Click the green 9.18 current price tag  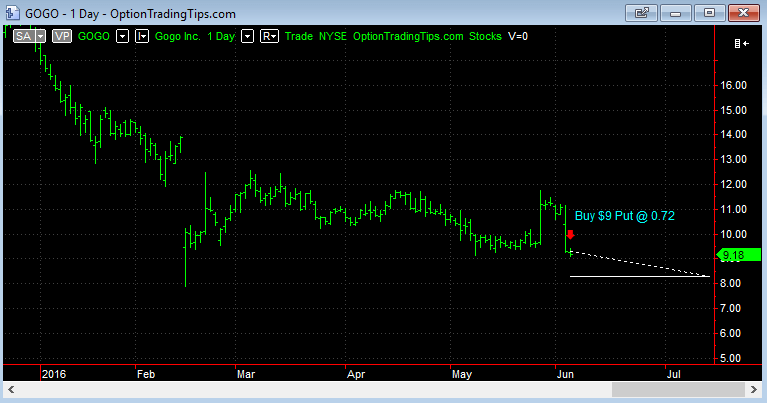(x=739, y=255)
